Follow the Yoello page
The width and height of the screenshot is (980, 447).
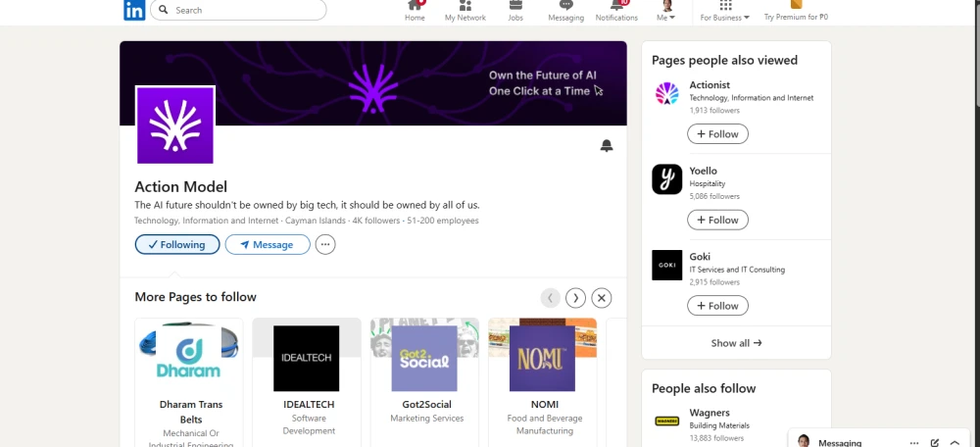[x=717, y=220]
